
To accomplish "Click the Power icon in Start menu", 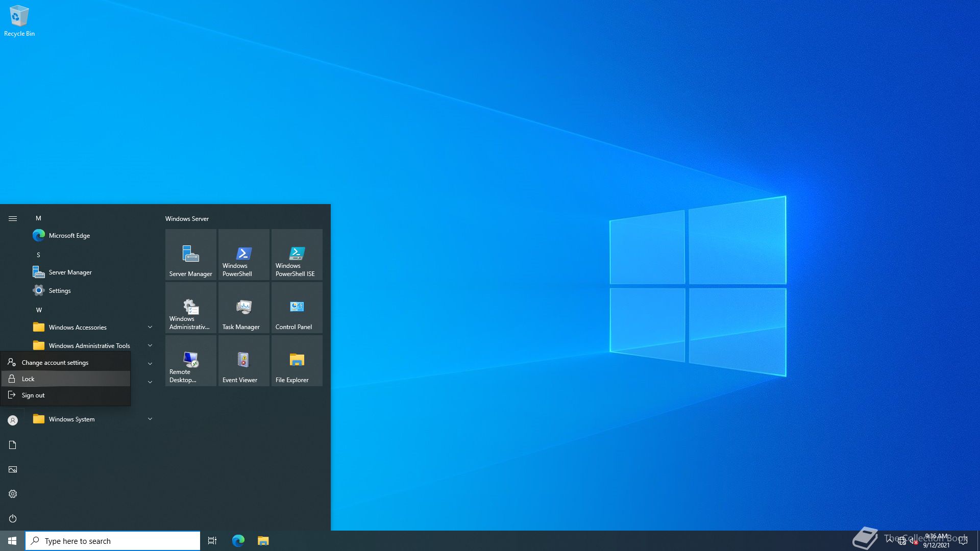I will [13, 518].
